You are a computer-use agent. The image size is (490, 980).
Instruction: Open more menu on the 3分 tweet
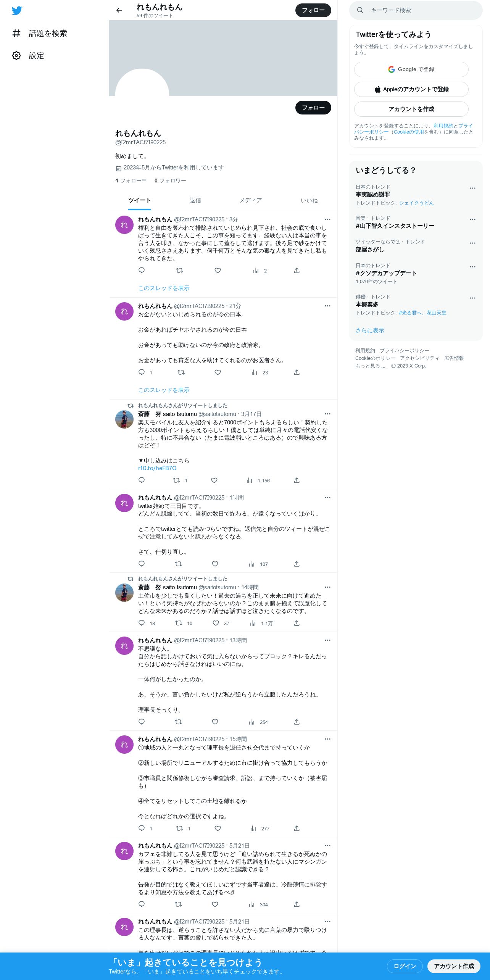click(327, 219)
